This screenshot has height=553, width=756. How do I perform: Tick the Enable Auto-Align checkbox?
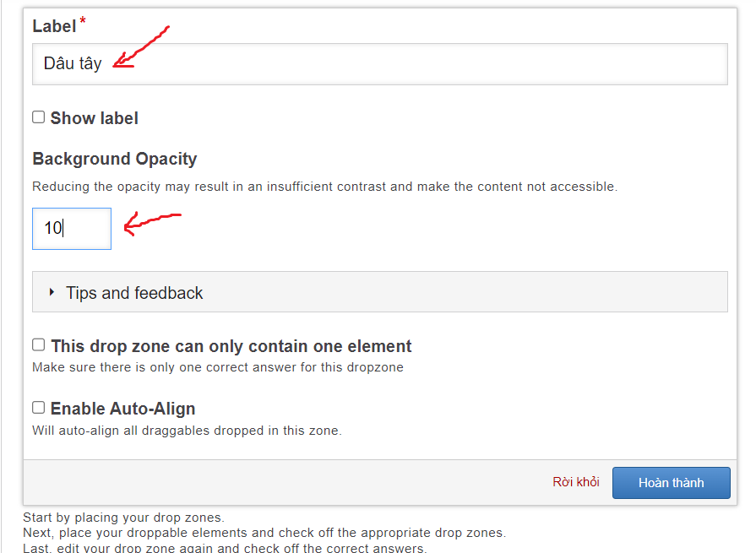(39, 408)
